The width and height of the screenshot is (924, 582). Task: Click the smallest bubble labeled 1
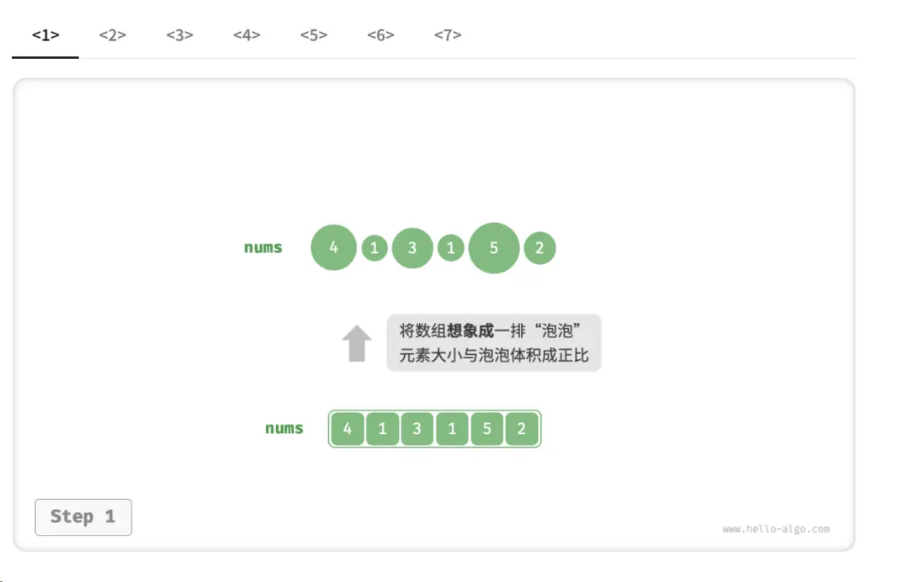tap(374, 246)
